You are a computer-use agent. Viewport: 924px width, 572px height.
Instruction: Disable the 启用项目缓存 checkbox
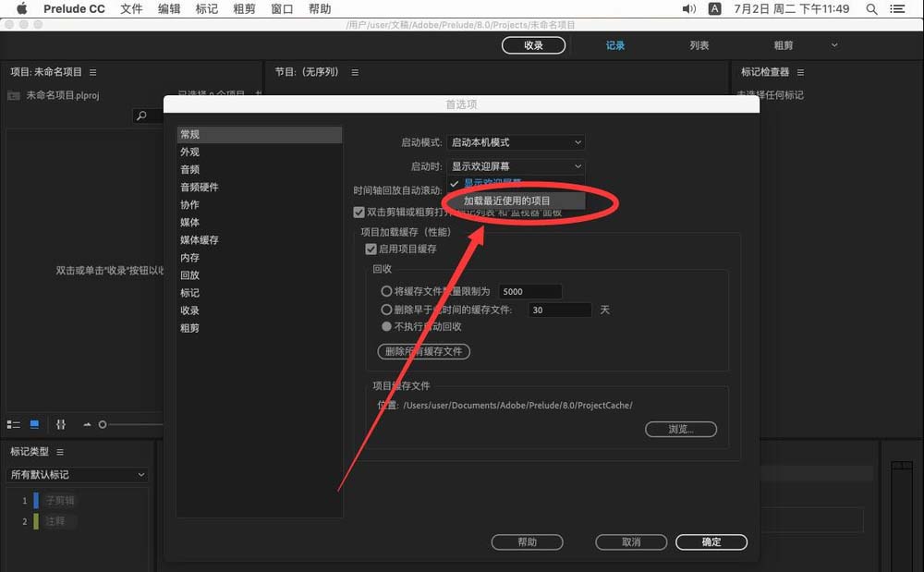[371, 248]
